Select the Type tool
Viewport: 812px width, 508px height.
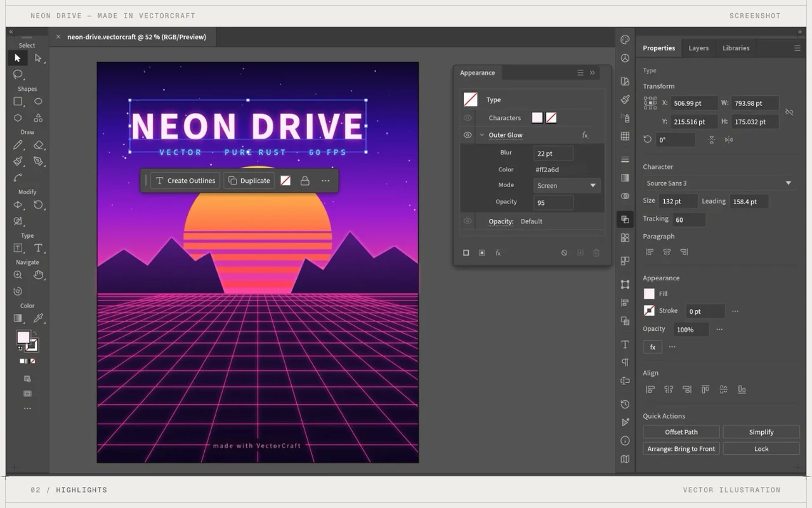click(38, 248)
